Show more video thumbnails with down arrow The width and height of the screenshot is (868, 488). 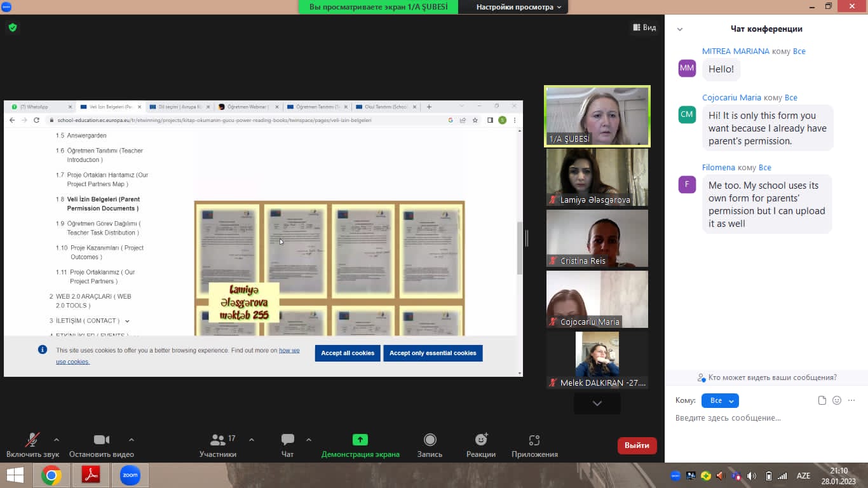pos(597,403)
